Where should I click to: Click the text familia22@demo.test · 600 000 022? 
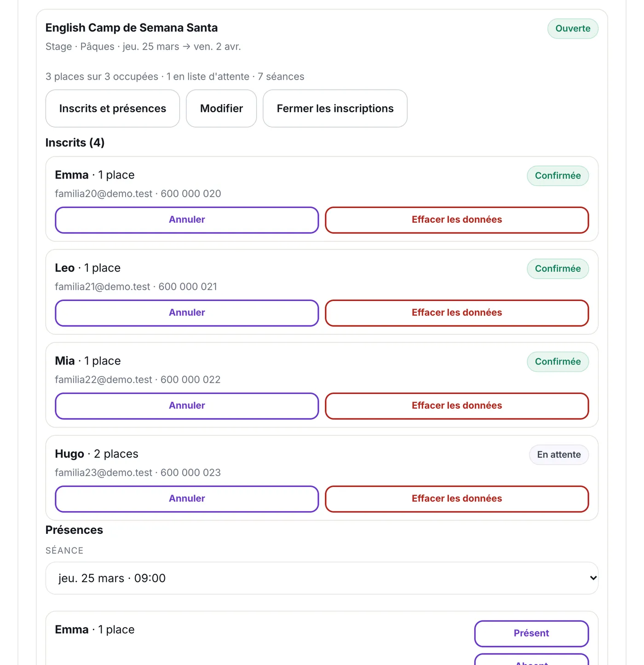(x=138, y=380)
